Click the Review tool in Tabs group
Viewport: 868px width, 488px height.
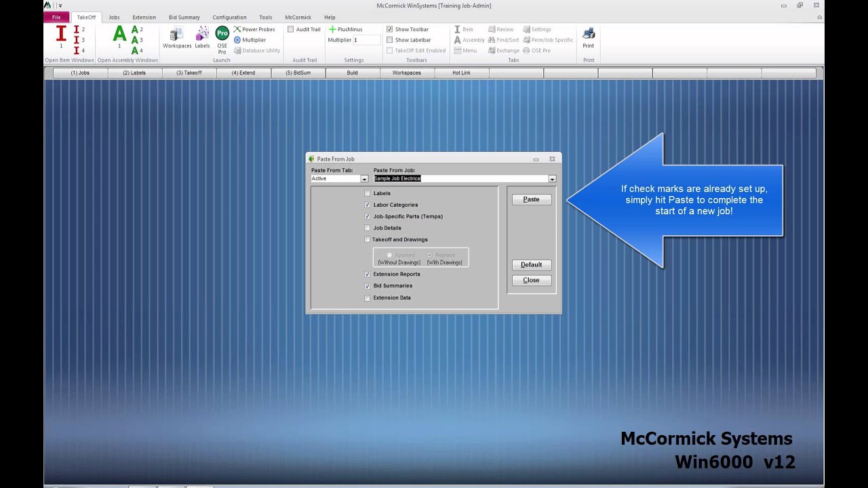(500, 30)
